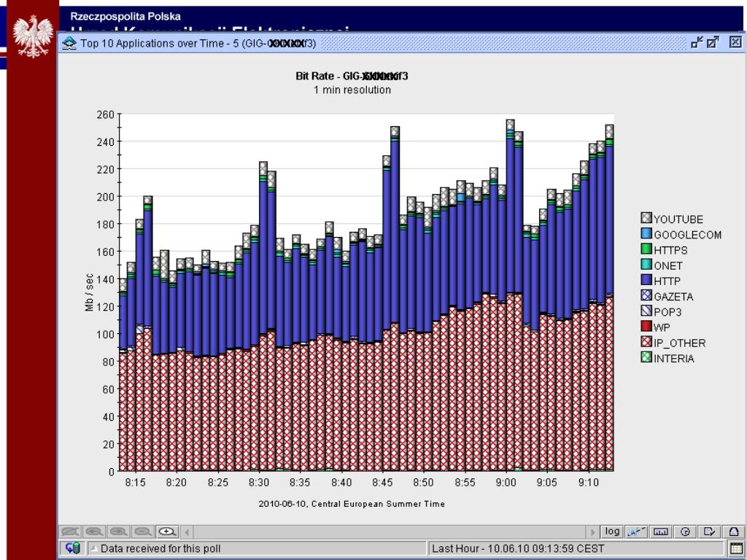
Task: Click the YOUTUBE legend swatch
Action: click(x=646, y=218)
